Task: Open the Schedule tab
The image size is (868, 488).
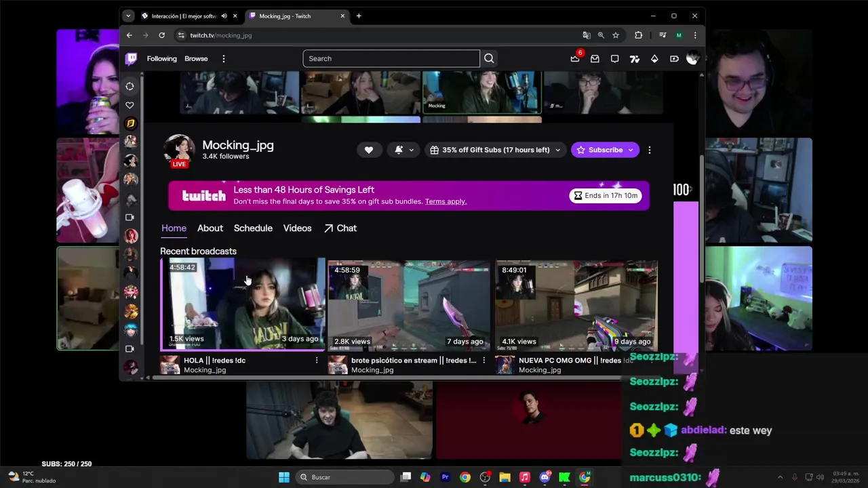Action: pos(253,228)
